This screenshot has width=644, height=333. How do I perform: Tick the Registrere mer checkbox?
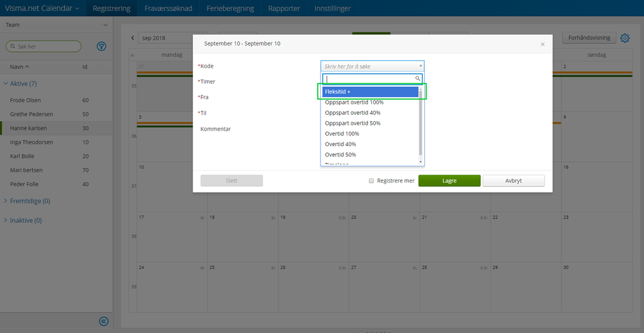pyautogui.click(x=371, y=180)
